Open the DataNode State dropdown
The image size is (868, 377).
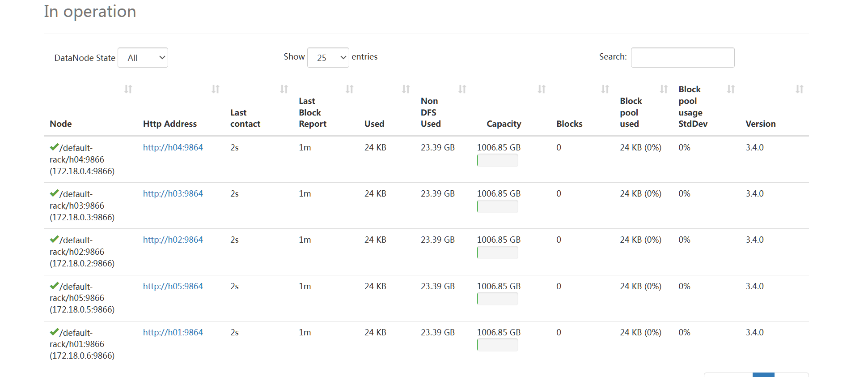143,58
